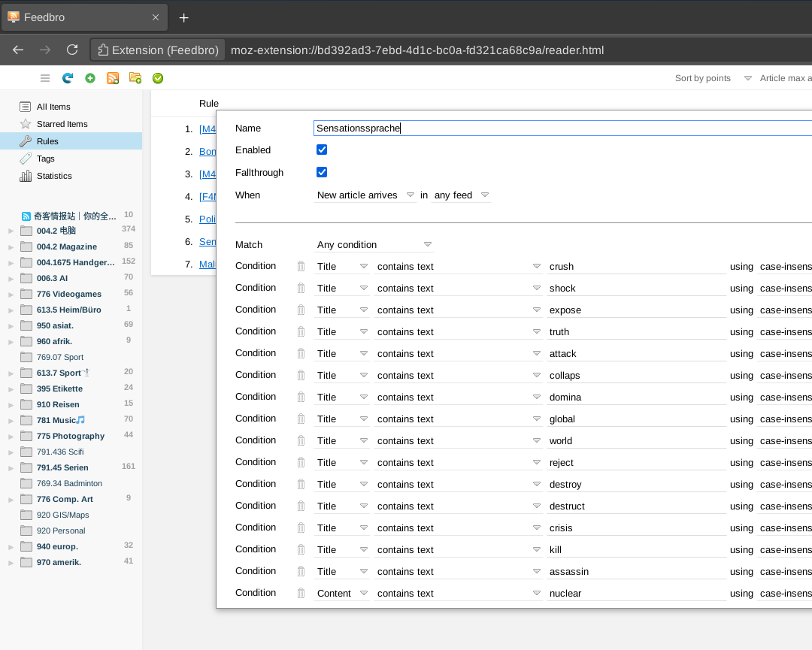Click the green plus icon in toolbar
This screenshot has width=812, height=650.
[x=90, y=78]
